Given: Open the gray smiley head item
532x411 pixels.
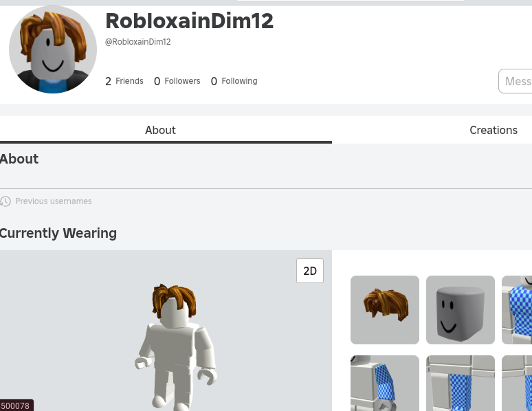Looking at the screenshot, I should [x=461, y=310].
